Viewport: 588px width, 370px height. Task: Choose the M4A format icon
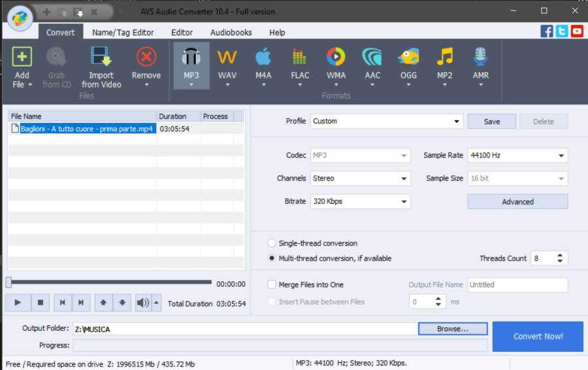[x=263, y=58]
